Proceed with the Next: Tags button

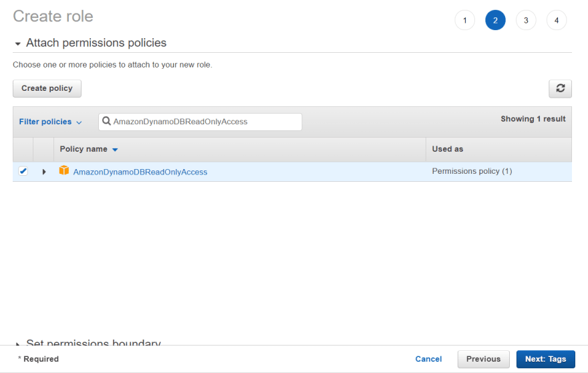[x=546, y=359]
